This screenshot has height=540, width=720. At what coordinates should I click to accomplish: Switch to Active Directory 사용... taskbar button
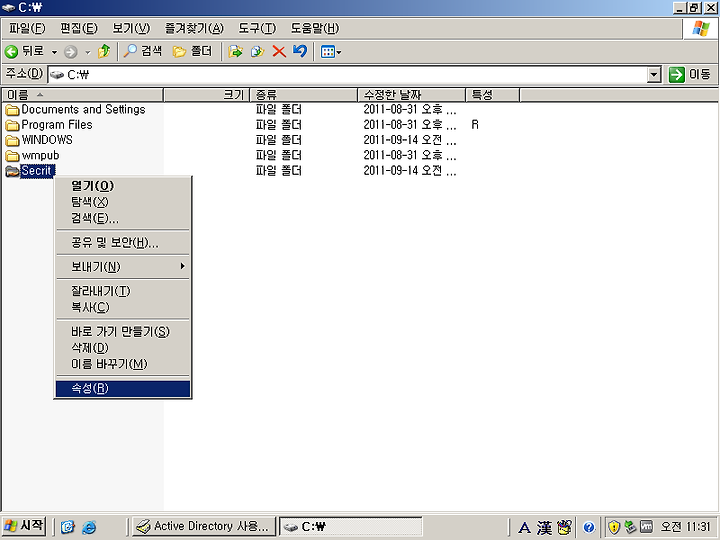tap(204, 527)
